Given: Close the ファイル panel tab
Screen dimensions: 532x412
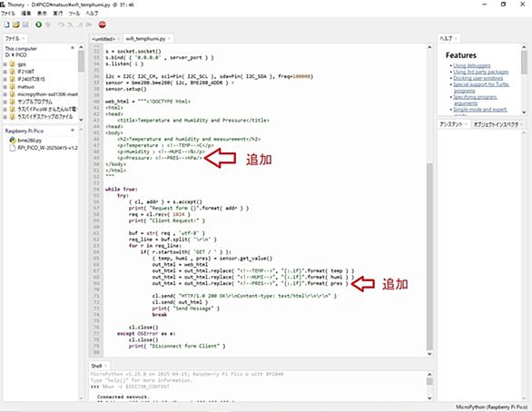Looking at the screenshot, I should pyautogui.click(x=23, y=38).
